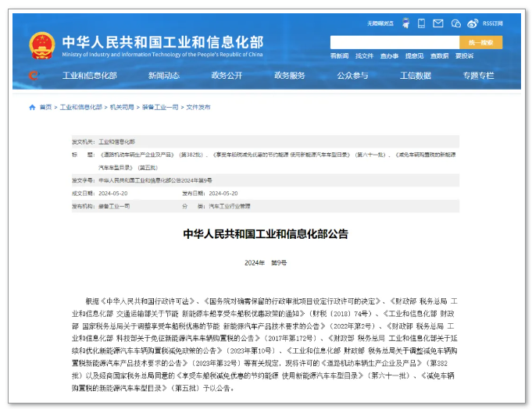The width and height of the screenshot is (532, 409).
Task: Open the 新闻动态 navigation menu
Action: [164, 76]
